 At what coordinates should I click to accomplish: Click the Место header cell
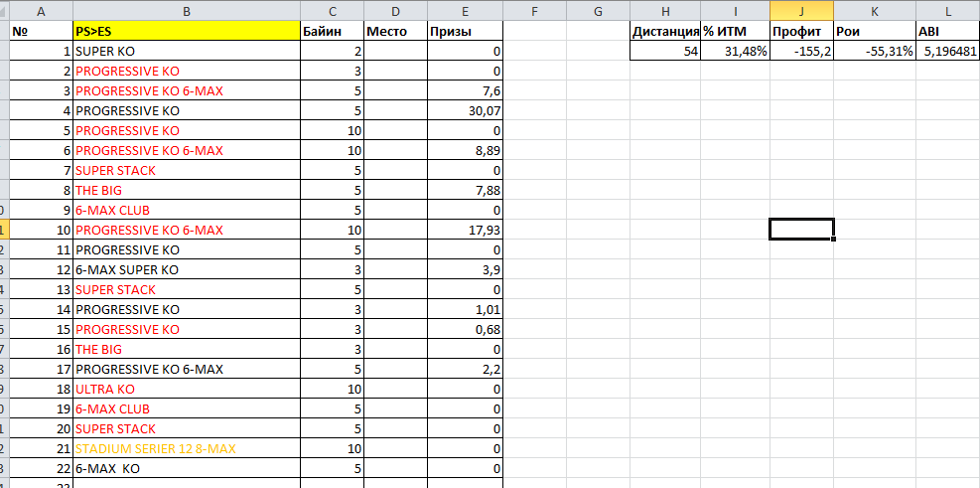(x=394, y=31)
